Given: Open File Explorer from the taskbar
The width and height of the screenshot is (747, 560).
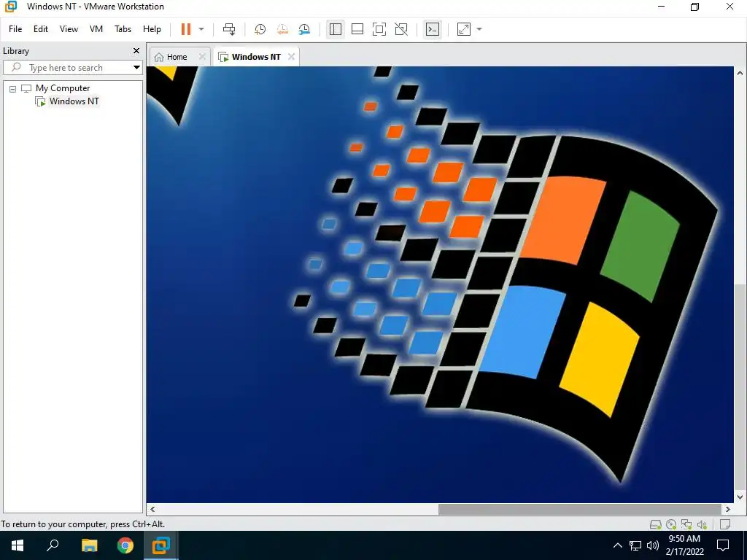Looking at the screenshot, I should (x=89, y=545).
